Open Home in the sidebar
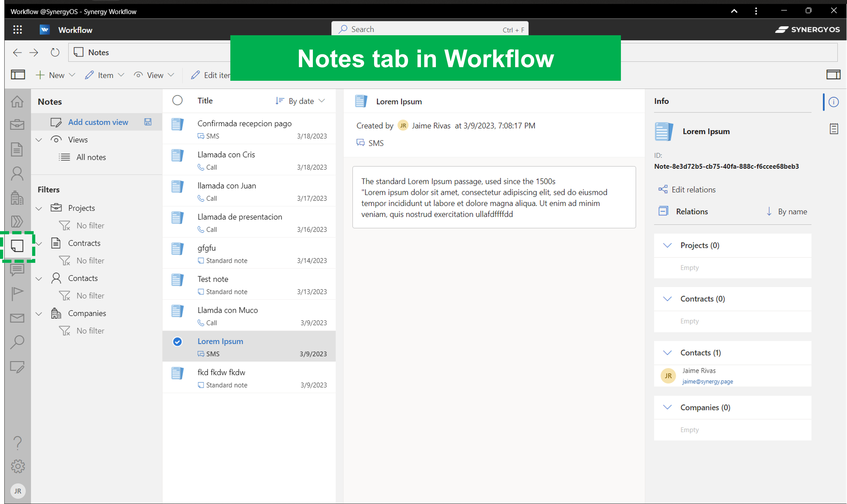 (x=17, y=101)
